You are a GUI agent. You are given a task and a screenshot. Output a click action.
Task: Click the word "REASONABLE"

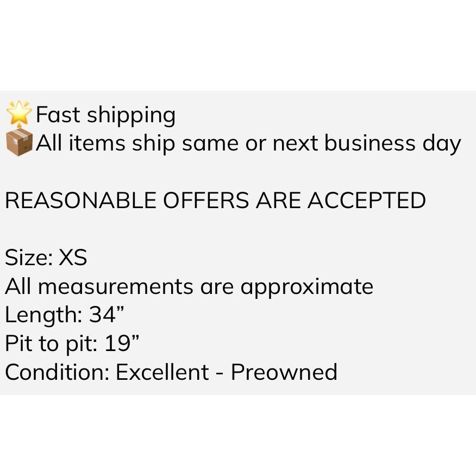click(80, 201)
